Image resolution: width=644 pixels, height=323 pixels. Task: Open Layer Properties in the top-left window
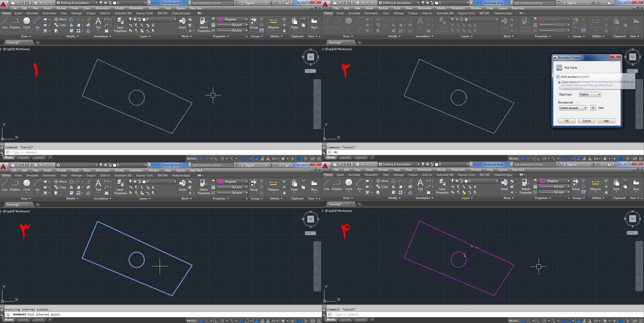pos(120,25)
